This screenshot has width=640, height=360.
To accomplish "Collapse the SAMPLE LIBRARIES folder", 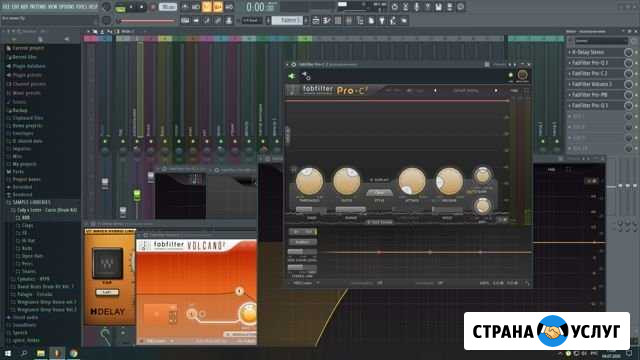I will coord(31,202).
